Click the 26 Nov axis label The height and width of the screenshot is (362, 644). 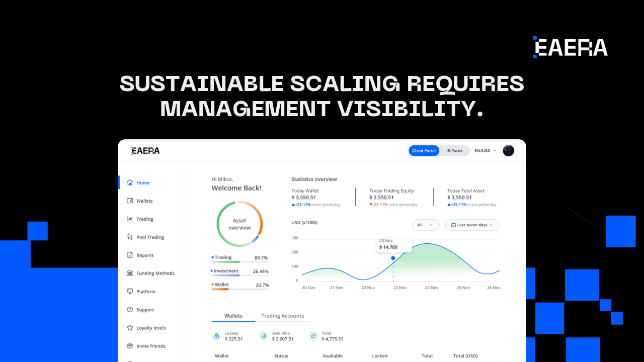pos(494,288)
